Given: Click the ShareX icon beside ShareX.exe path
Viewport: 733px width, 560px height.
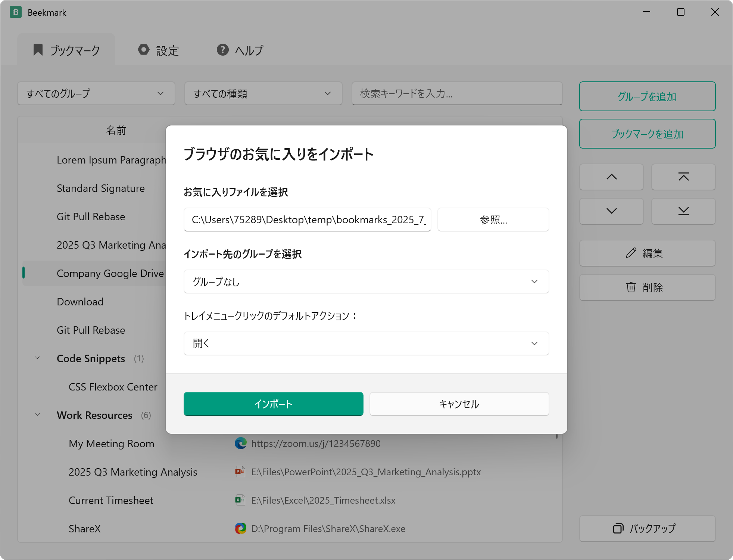Looking at the screenshot, I should [240, 529].
